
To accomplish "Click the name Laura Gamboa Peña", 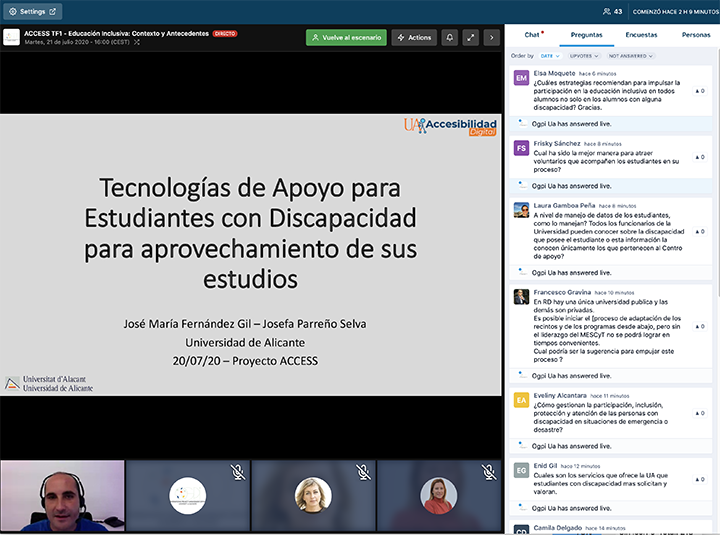I will [x=564, y=205].
